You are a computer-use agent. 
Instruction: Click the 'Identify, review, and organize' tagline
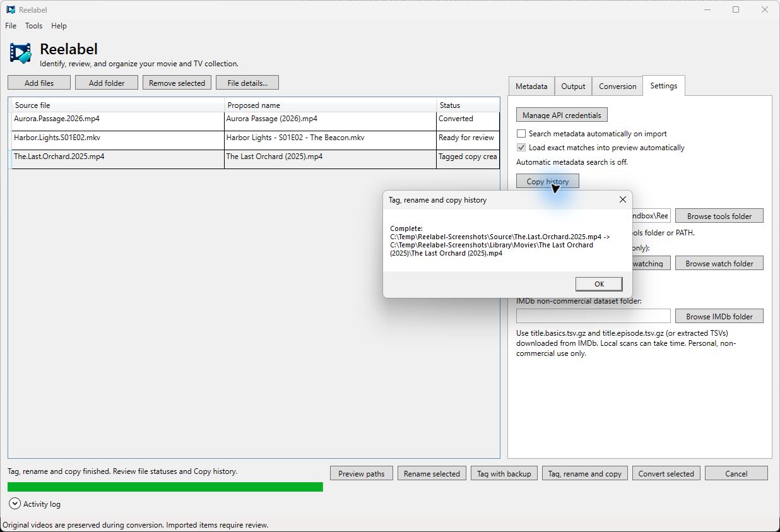[139, 64]
